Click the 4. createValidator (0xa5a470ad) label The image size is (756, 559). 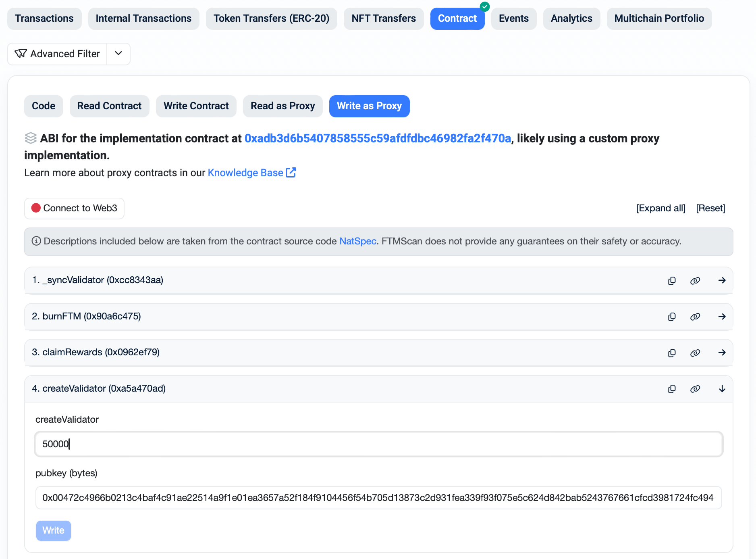click(x=99, y=388)
